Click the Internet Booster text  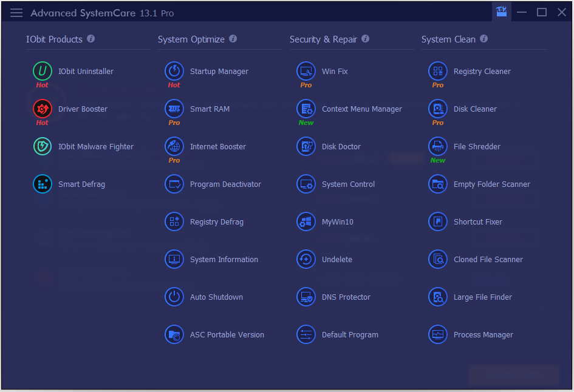click(x=218, y=147)
